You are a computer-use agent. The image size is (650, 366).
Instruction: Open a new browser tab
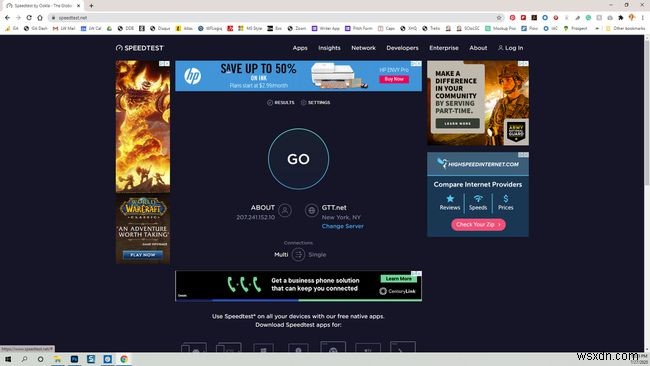click(91, 6)
